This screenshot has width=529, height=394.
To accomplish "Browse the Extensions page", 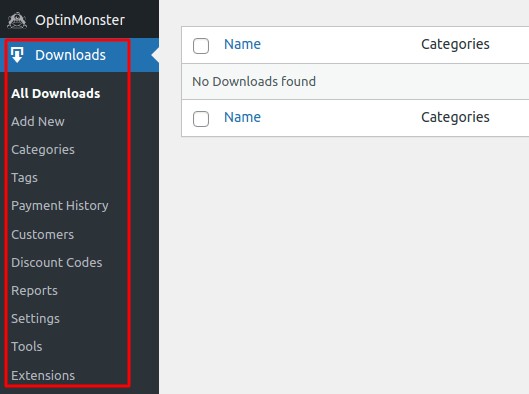I will click(43, 375).
